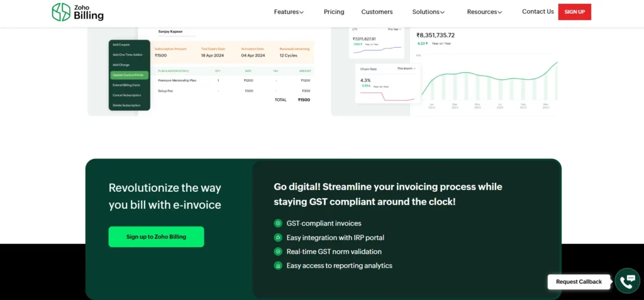Open the This Month dropdown in Churn Rate
Viewport: 644px width, 300px height.
point(406,68)
